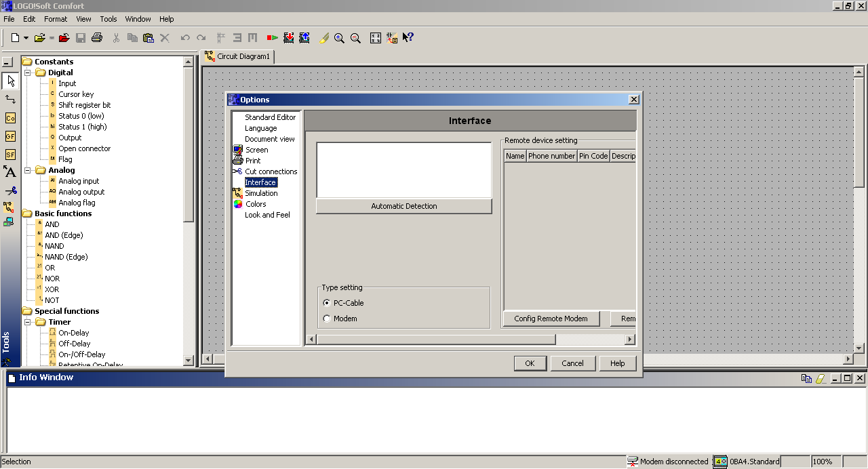Click the Phone number column header

(551, 156)
